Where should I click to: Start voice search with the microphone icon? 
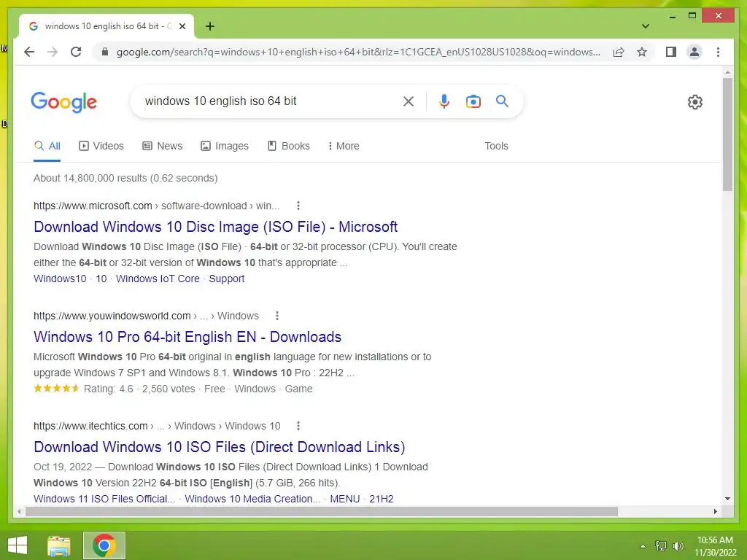click(x=444, y=101)
